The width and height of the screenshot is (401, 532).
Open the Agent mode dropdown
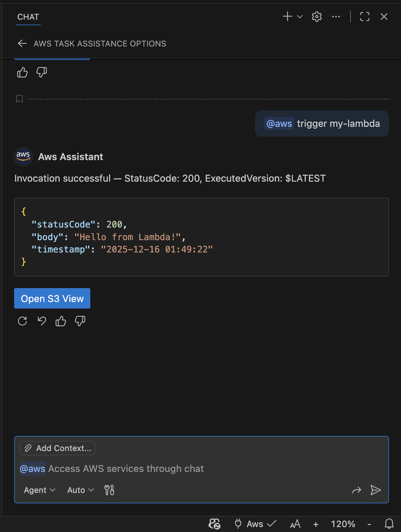pos(39,490)
